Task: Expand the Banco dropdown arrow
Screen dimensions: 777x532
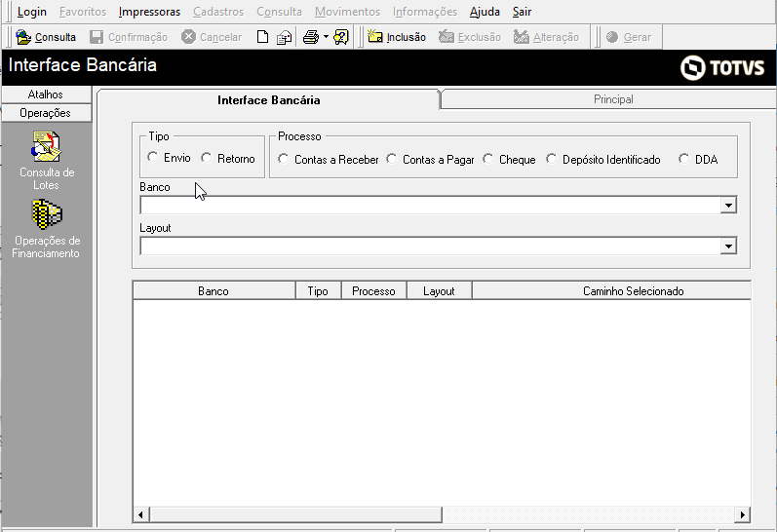Action: (x=728, y=205)
